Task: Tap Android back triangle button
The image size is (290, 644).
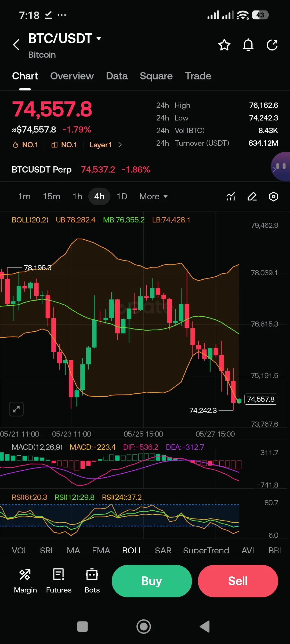Action: (205, 627)
